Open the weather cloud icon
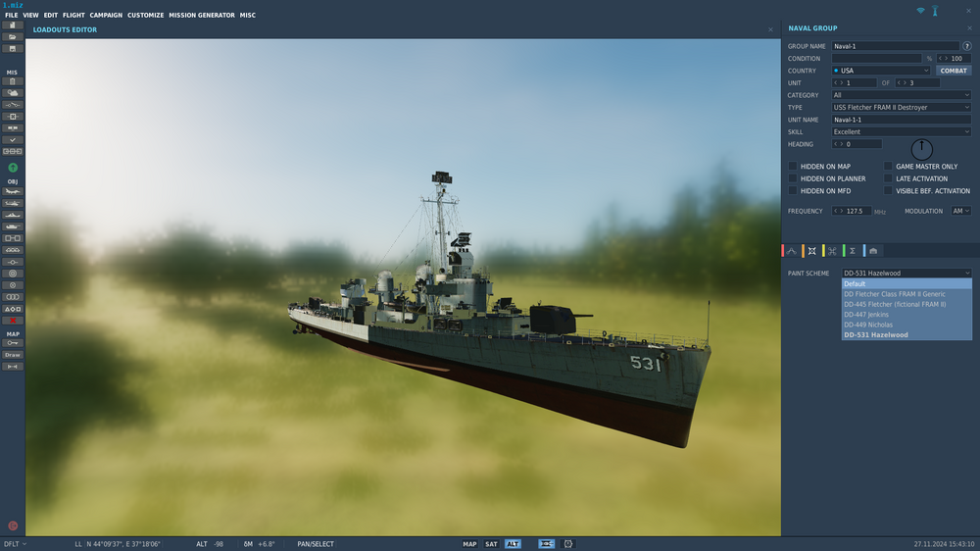 pos(13,93)
